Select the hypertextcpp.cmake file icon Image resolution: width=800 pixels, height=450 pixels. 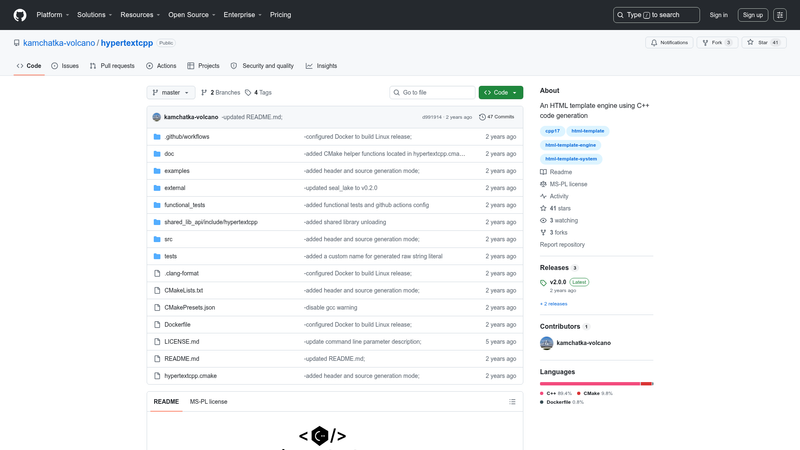157,376
